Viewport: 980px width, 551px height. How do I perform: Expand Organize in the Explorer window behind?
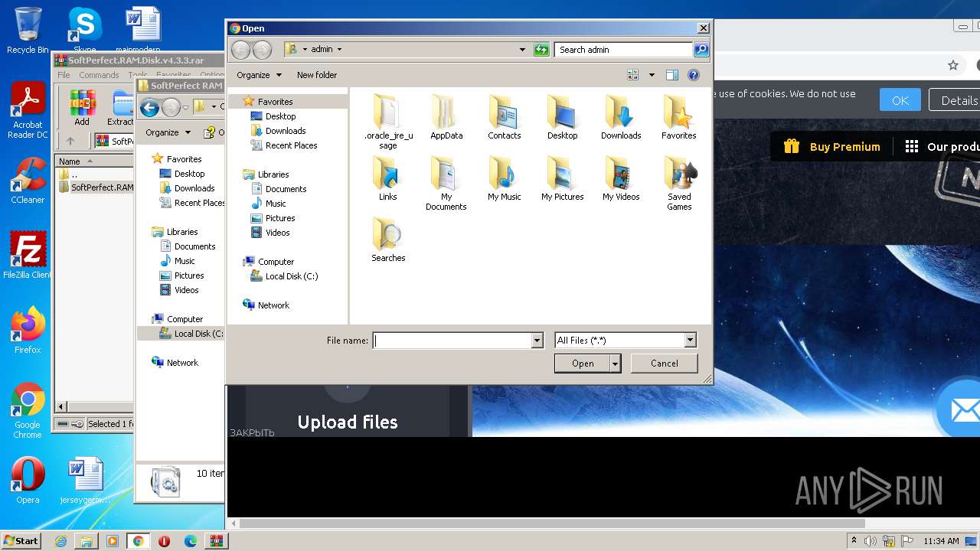[168, 132]
